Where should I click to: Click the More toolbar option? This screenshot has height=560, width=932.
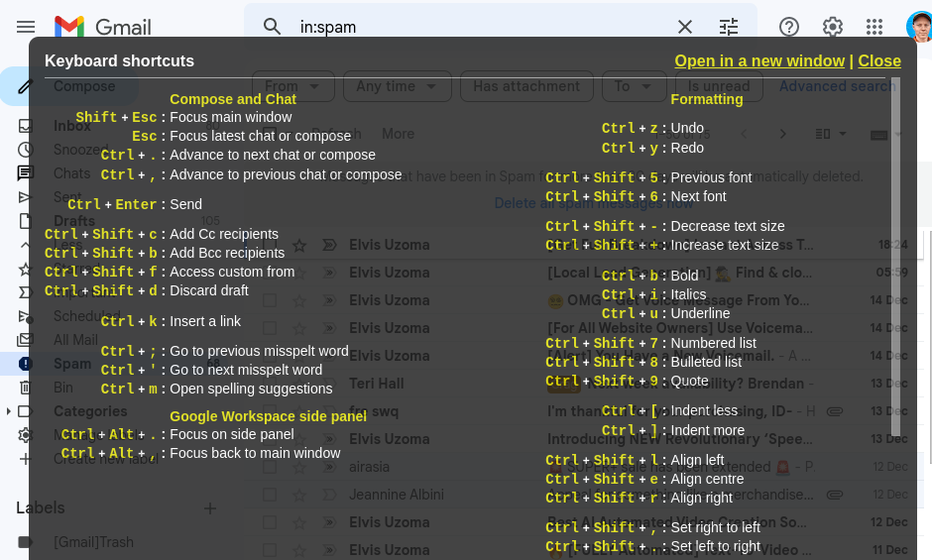tap(398, 135)
